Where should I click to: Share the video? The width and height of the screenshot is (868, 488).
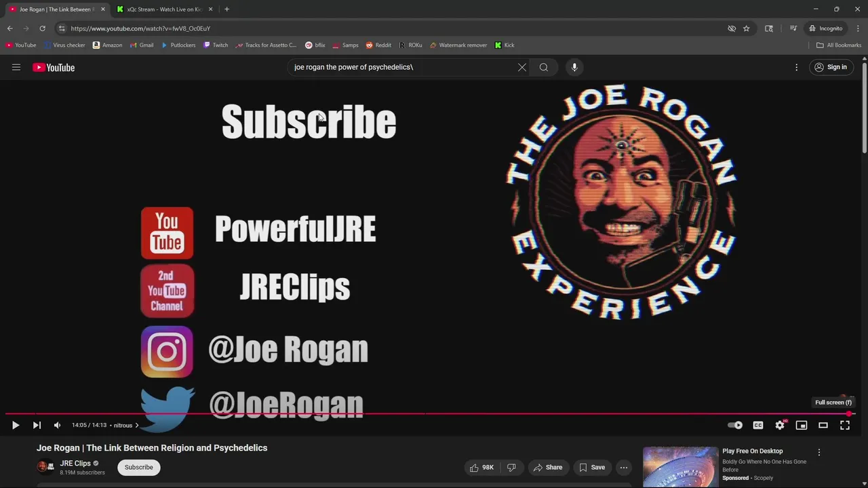point(548,467)
